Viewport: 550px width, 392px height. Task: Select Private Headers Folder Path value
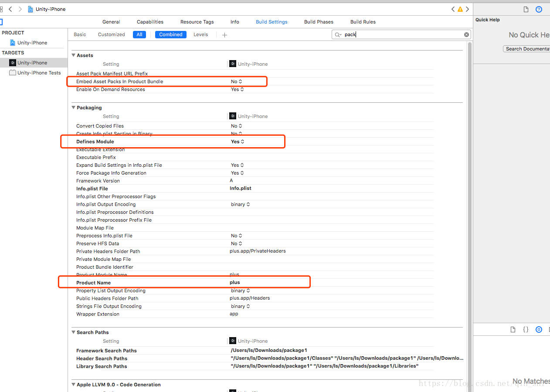click(258, 251)
